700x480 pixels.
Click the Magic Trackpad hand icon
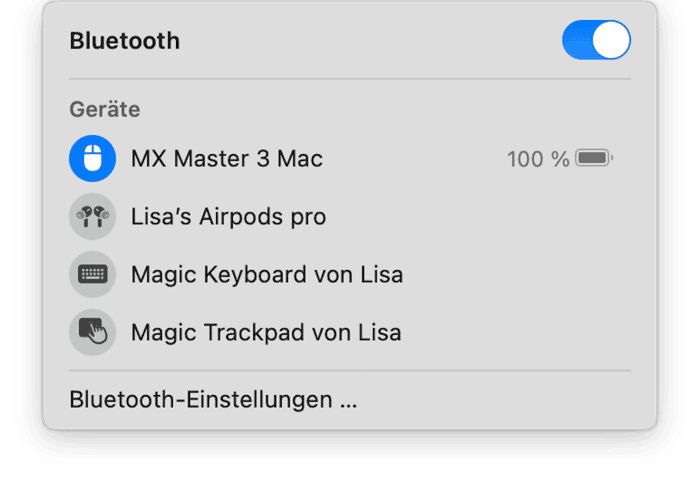point(92,332)
